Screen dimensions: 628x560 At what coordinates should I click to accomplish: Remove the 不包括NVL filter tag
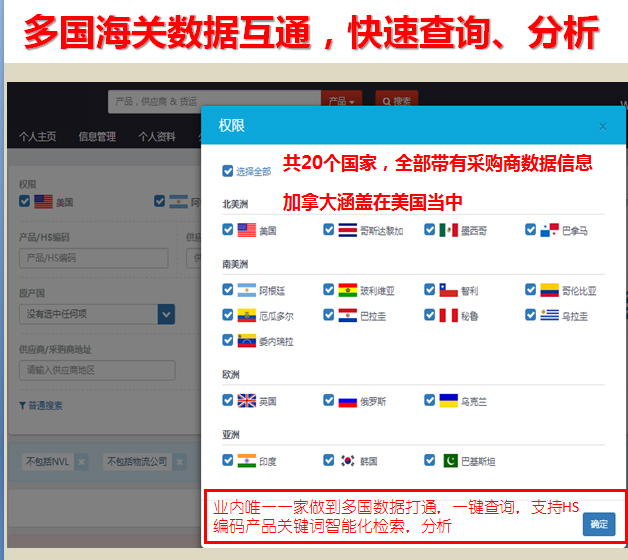click(x=82, y=461)
